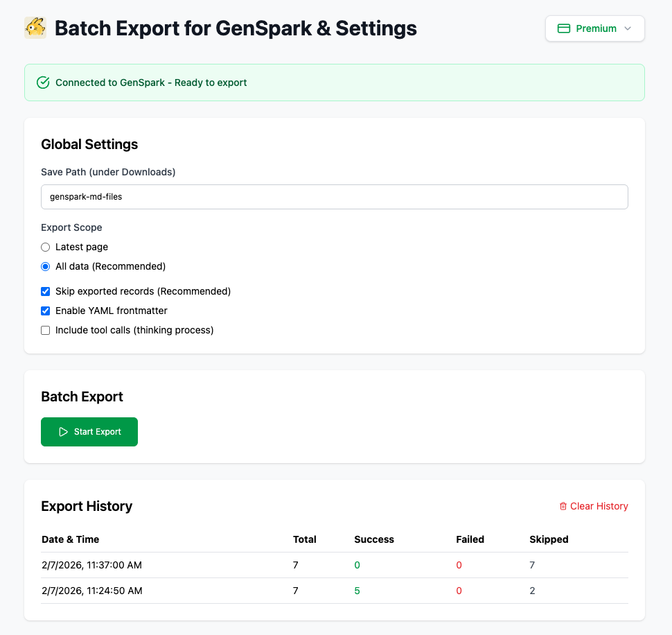
Task: Select the All data (Recommended) option
Action: point(45,266)
